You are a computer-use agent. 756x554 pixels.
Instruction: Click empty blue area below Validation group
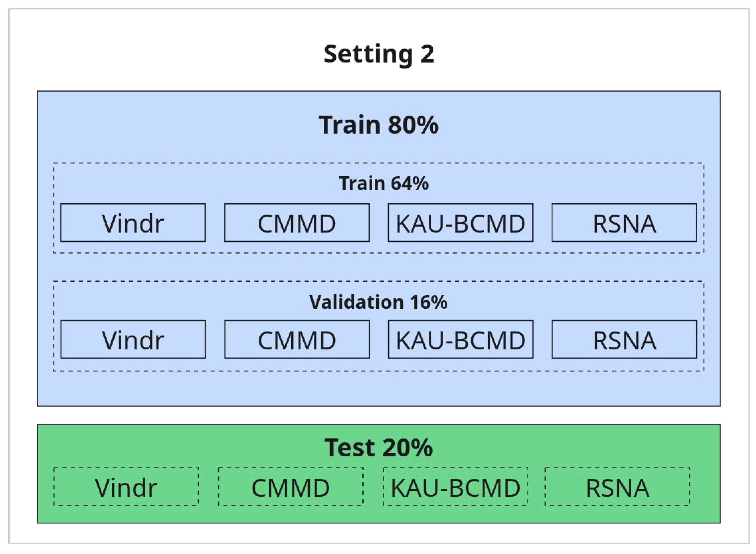(379, 389)
